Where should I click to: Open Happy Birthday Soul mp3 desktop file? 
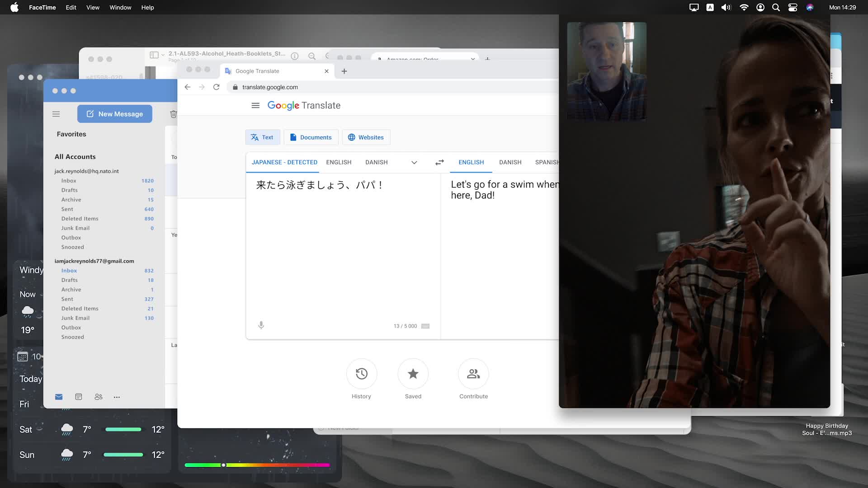pyautogui.click(x=827, y=429)
